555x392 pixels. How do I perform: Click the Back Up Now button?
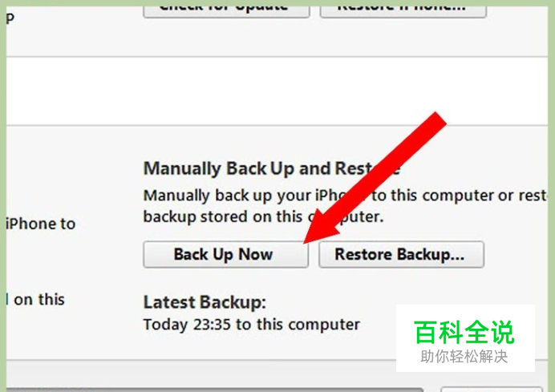coord(226,254)
